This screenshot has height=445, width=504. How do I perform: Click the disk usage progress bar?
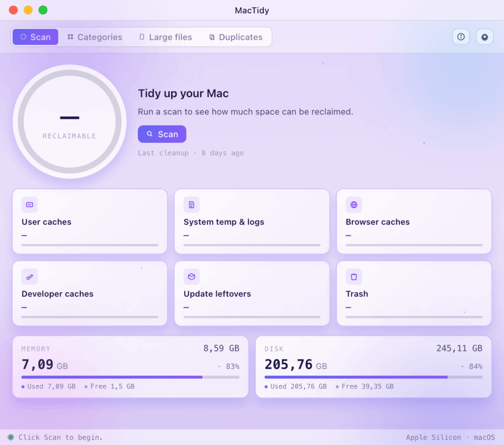pos(374,377)
